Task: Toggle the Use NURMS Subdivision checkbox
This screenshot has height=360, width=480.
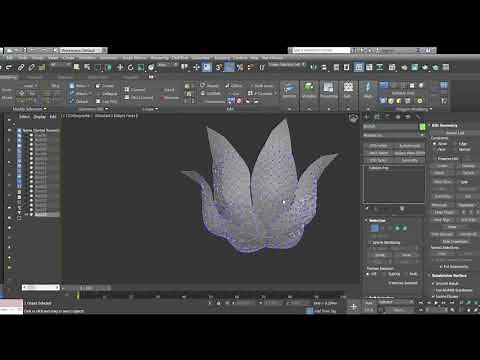Action: click(433, 290)
